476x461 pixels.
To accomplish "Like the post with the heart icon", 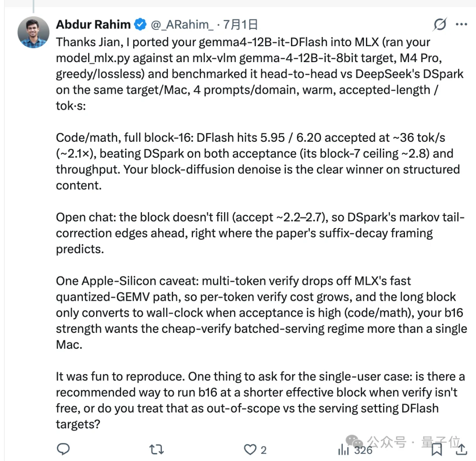I will [250, 450].
